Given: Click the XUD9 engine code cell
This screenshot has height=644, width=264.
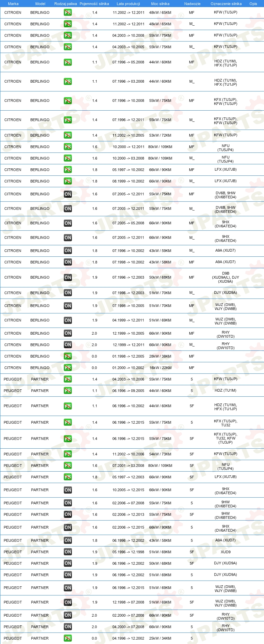Looking at the screenshot, I should tap(226, 552).
